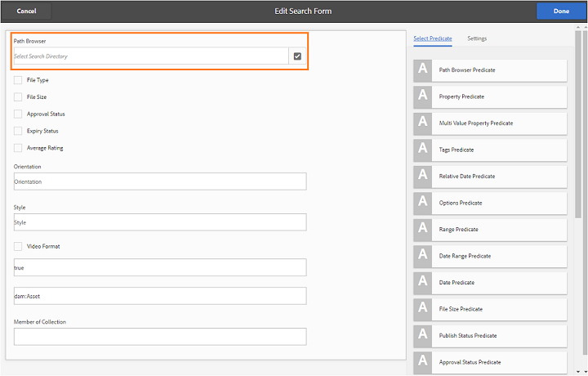The width and height of the screenshot is (588, 376).
Task: Open the Orientation field
Action: click(x=160, y=181)
